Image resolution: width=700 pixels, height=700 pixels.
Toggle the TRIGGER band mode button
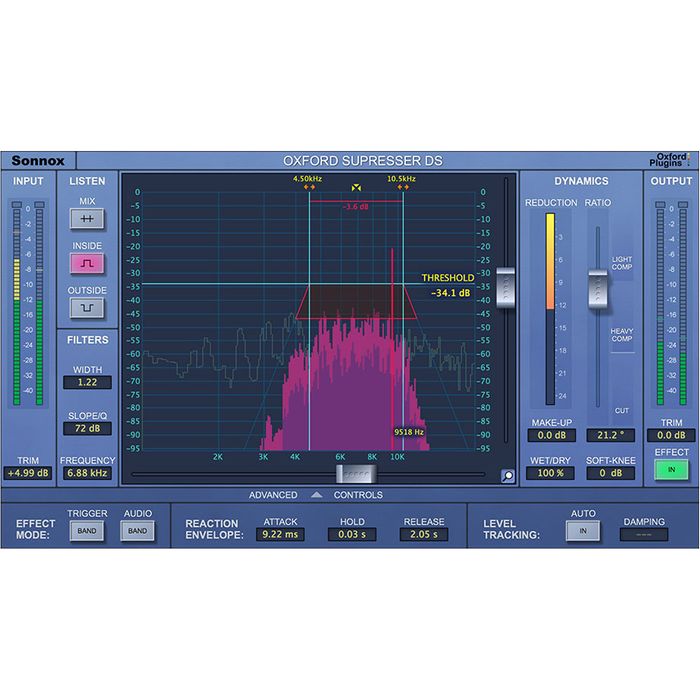pos(87,531)
